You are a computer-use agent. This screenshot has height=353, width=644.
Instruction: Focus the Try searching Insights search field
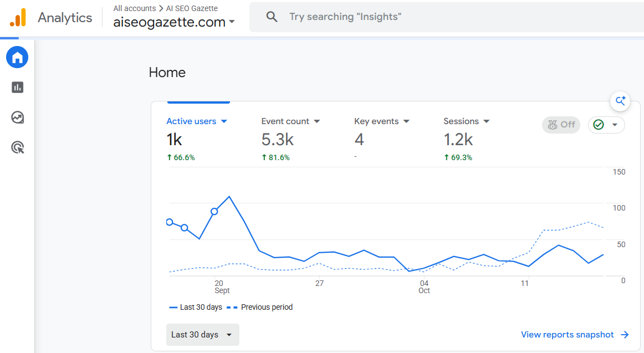click(x=447, y=17)
